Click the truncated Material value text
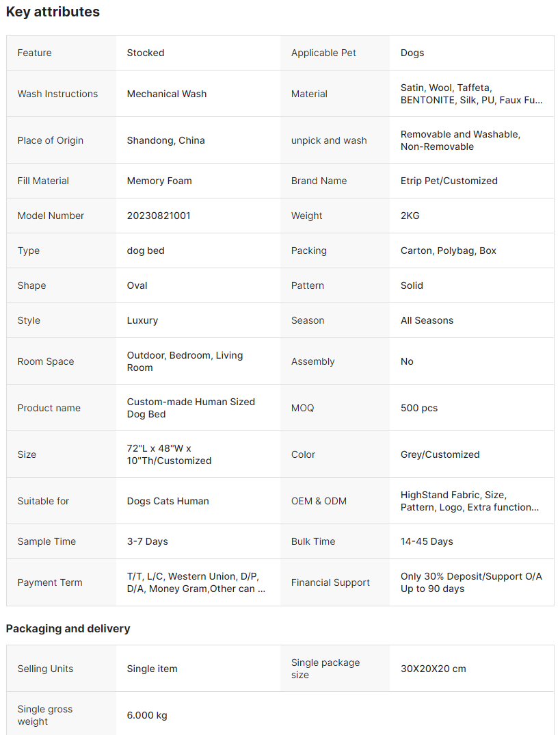The height and width of the screenshot is (735, 560). 471,94
